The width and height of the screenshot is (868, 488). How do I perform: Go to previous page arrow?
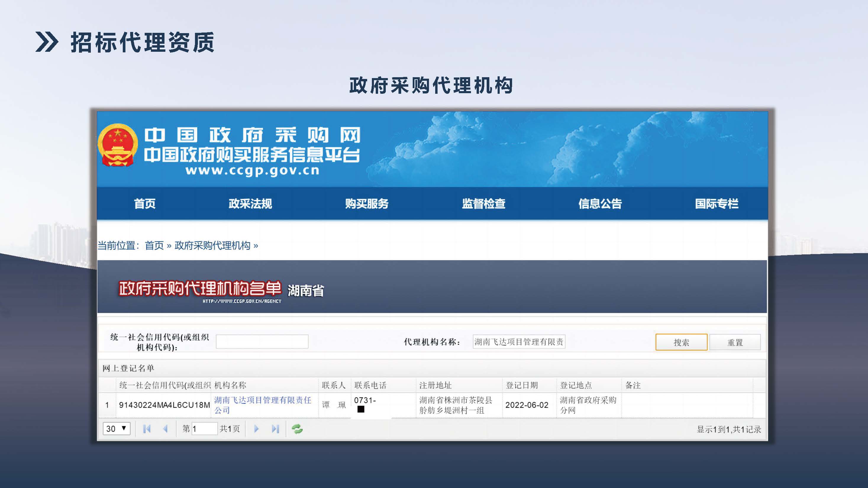165,429
